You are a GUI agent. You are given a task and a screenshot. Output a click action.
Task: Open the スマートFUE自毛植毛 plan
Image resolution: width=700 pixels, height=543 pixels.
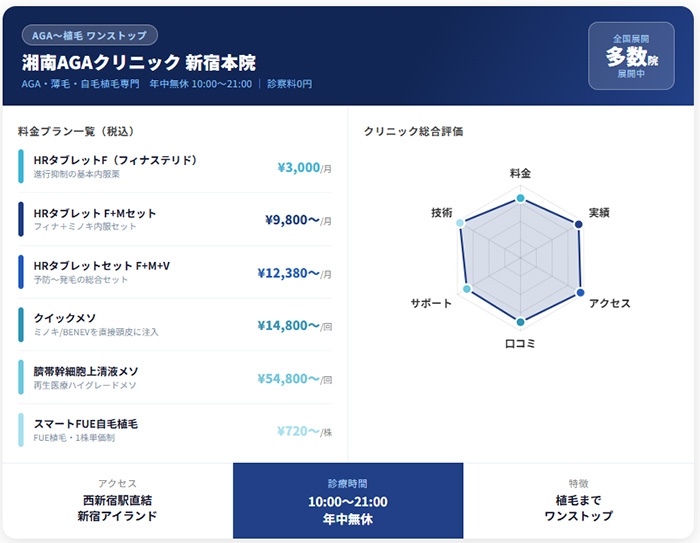(x=175, y=430)
